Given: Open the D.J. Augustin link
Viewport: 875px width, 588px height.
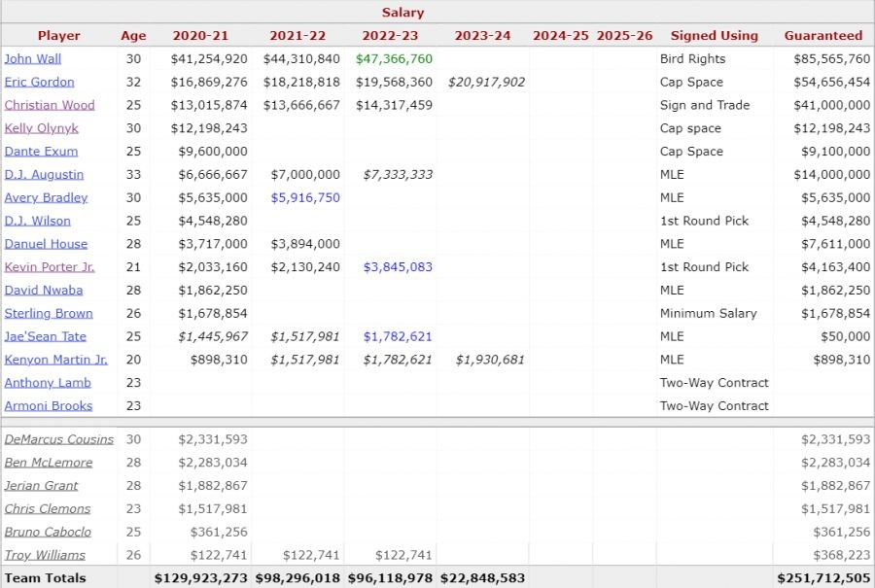Looking at the screenshot, I should [44, 175].
